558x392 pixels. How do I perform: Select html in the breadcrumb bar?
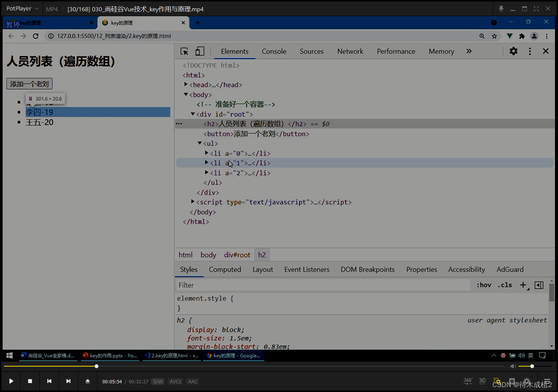(x=186, y=255)
